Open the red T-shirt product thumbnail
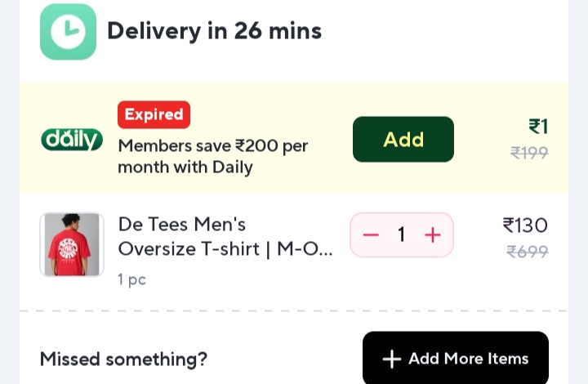The image size is (588, 384). (x=72, y=244)
